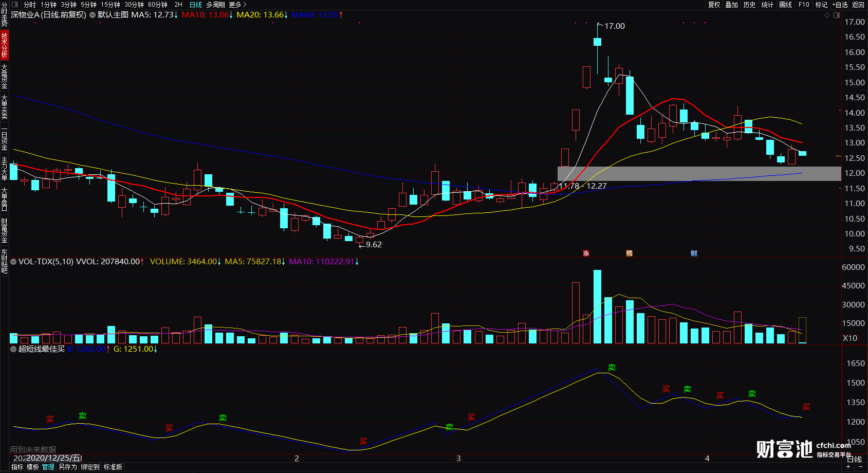The height and width of the screenshot is (473, 868).
Task: Click the 17.00 high price label
Action: (x=615, y=26)
